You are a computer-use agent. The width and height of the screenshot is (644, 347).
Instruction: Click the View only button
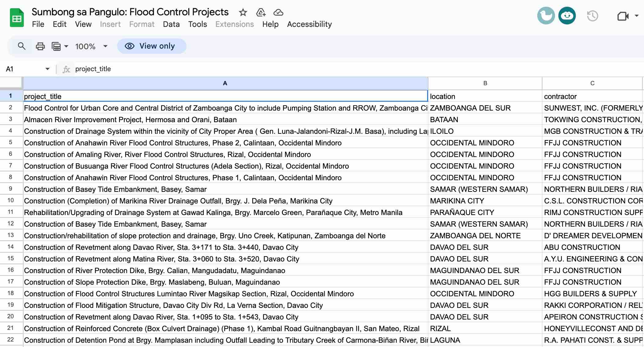click(152, 46)
